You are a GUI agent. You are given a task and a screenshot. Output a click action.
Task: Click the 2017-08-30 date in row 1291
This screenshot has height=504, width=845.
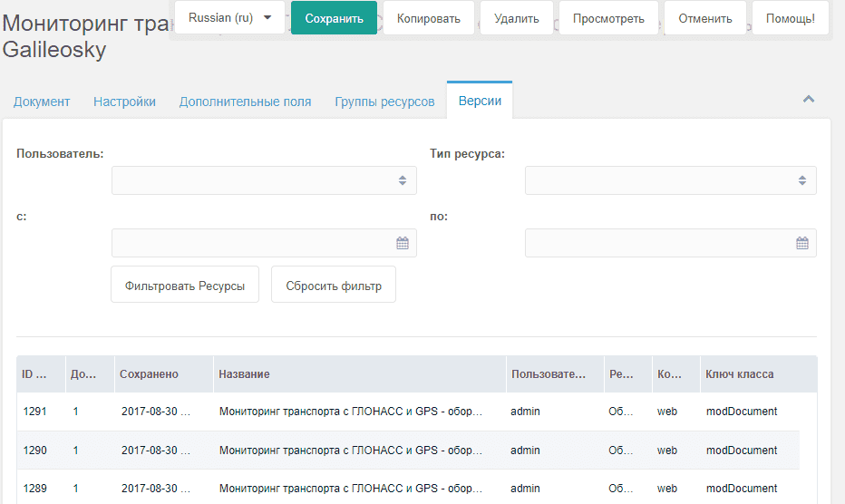[156, 412]
